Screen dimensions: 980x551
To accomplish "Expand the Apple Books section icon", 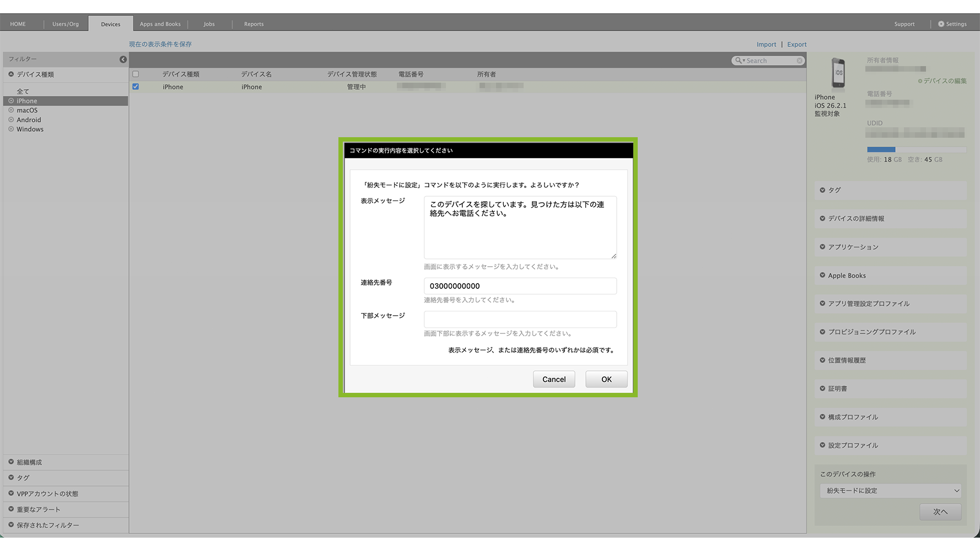I will (x=822, y=275).
